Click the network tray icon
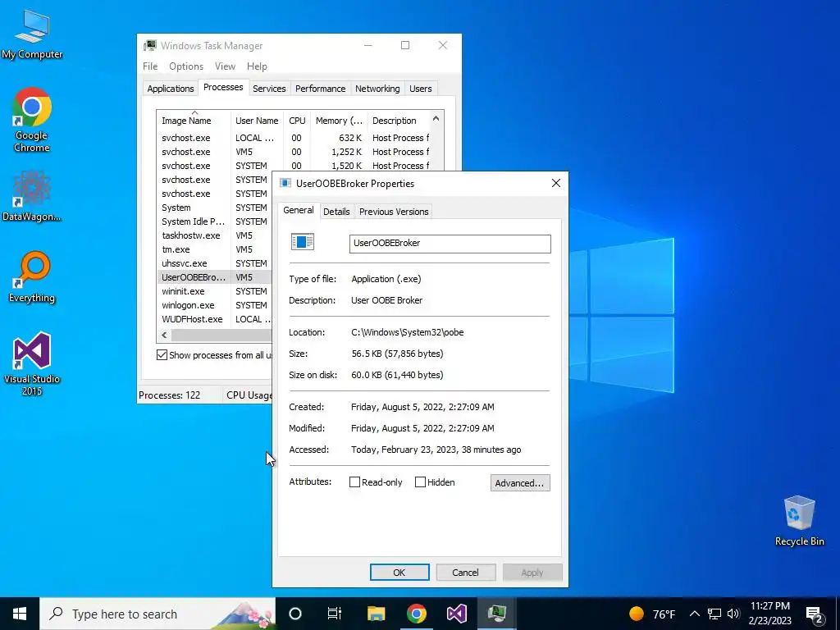840x630 pixels. pyautogui.click(x=714, y=614)
